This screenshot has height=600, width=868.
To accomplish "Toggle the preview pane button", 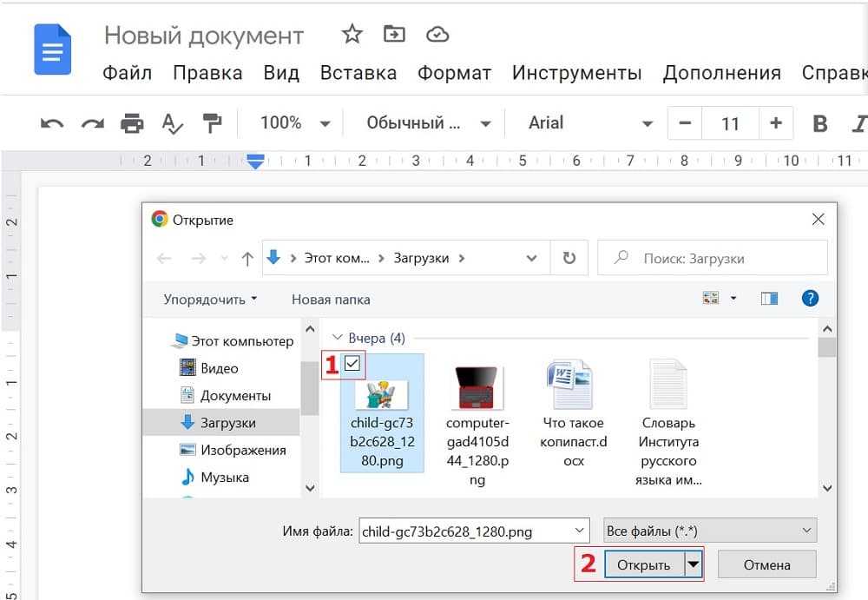I will [x=769, y=299].
